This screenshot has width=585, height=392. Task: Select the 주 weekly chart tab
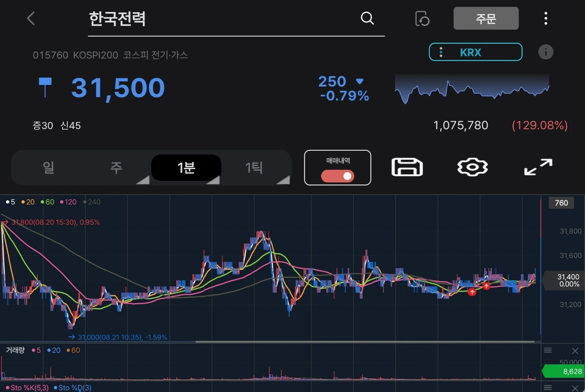click(116, 167)
